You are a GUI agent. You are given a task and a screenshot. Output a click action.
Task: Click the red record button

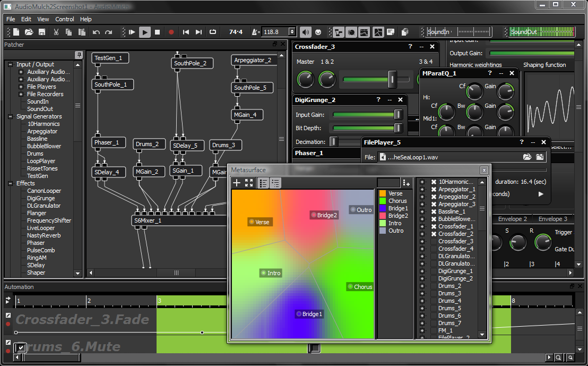(x=171, y=32)
